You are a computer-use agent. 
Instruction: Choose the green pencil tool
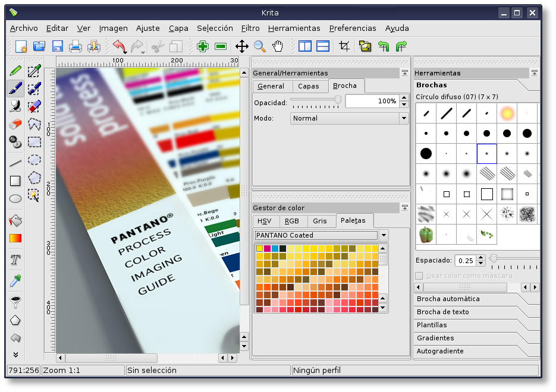point(15,71)
